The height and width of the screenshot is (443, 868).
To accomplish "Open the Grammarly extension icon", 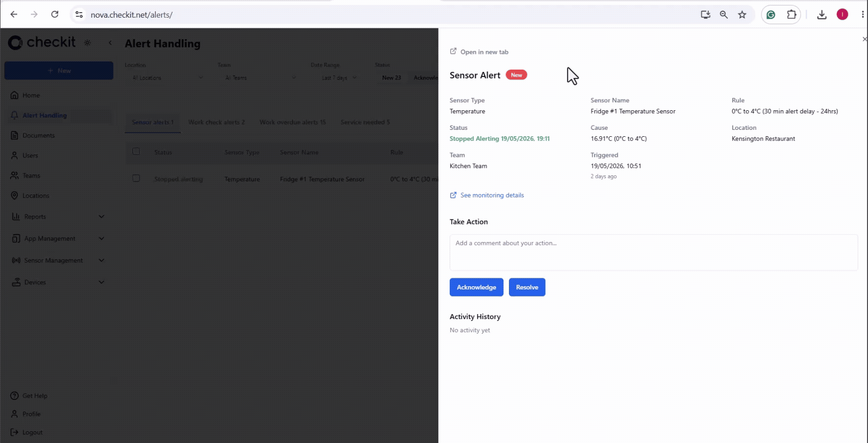I will point(771,15).
